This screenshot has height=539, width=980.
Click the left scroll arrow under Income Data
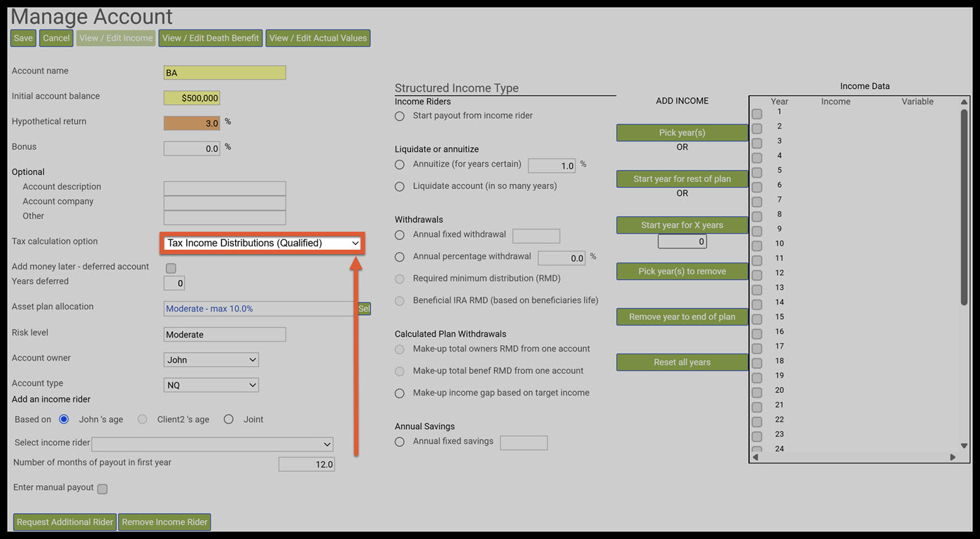coord(755,457)
